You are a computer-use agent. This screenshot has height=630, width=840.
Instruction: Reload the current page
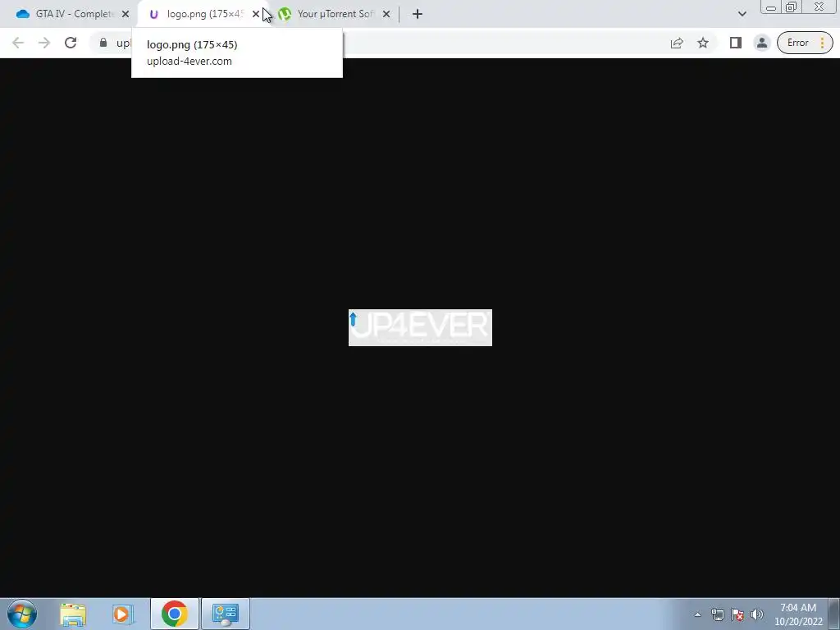(71, 43)
